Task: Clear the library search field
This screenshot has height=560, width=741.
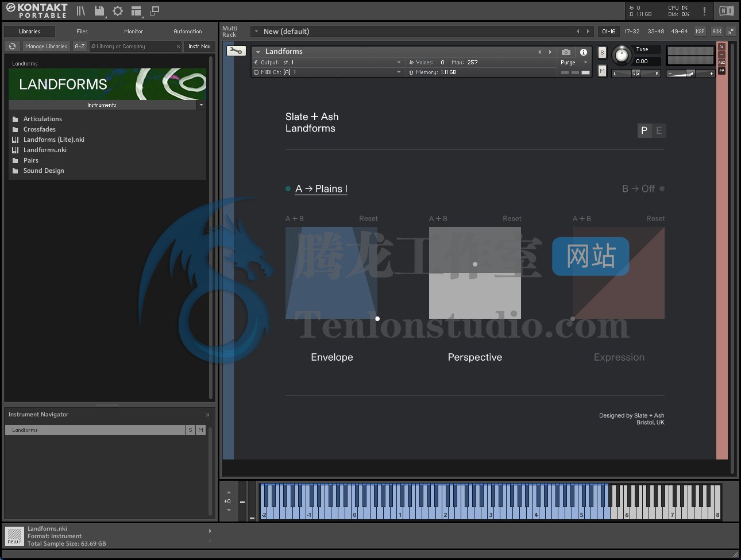Action: click(x=178, y=47)
